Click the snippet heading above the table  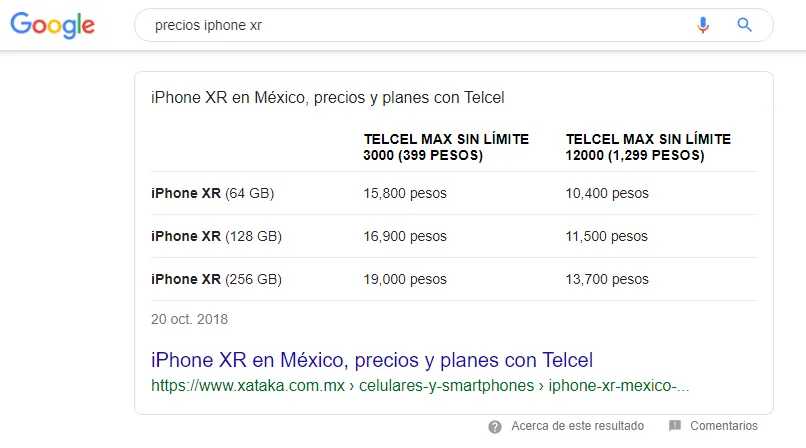[327, 98]
